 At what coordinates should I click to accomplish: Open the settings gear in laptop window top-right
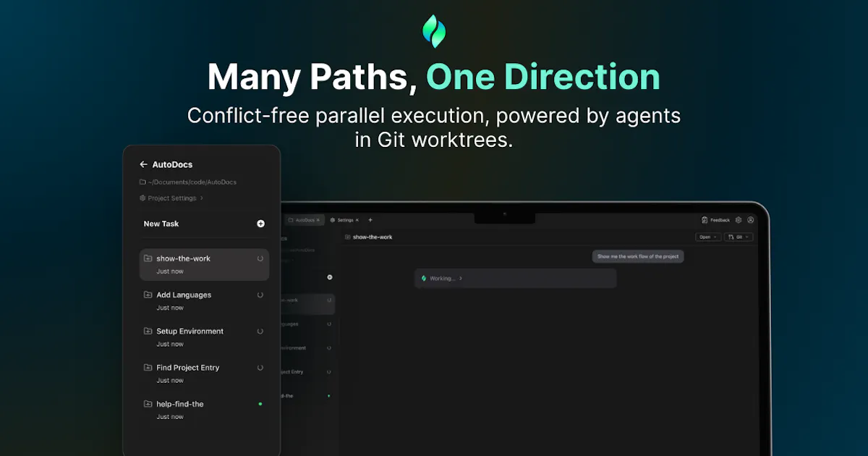pos(739,220)
